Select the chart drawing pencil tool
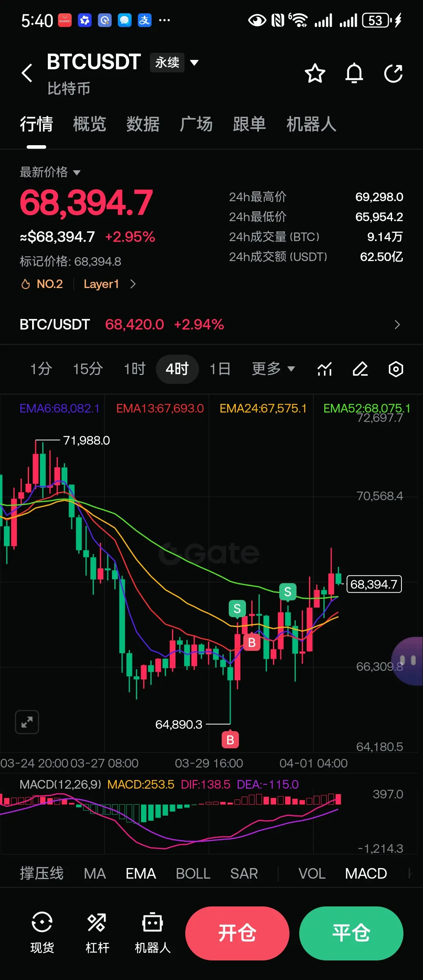 pyautogui.click(x=360, y=369)
